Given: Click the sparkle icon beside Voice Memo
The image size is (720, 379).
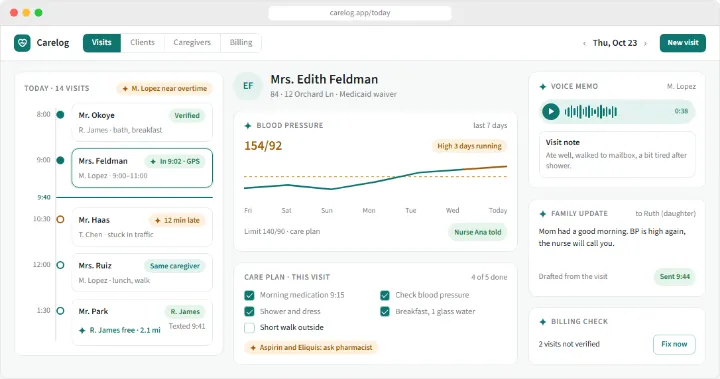Looking at the screenshot, I should click(x=543, y=86).
